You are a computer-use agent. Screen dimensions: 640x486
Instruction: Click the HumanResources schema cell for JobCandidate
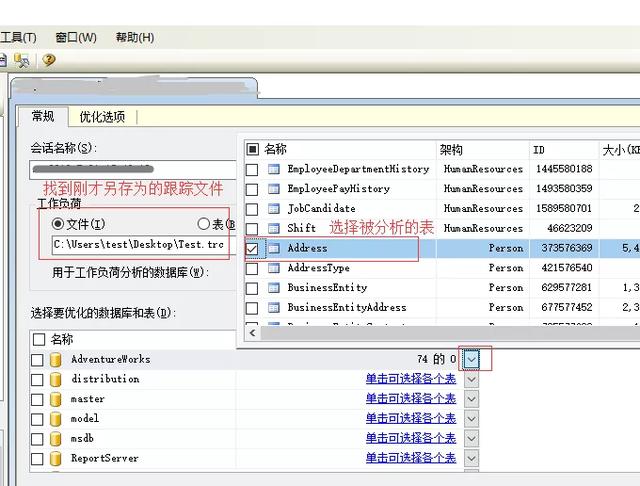pyautogui.click(x=483, y=209)
